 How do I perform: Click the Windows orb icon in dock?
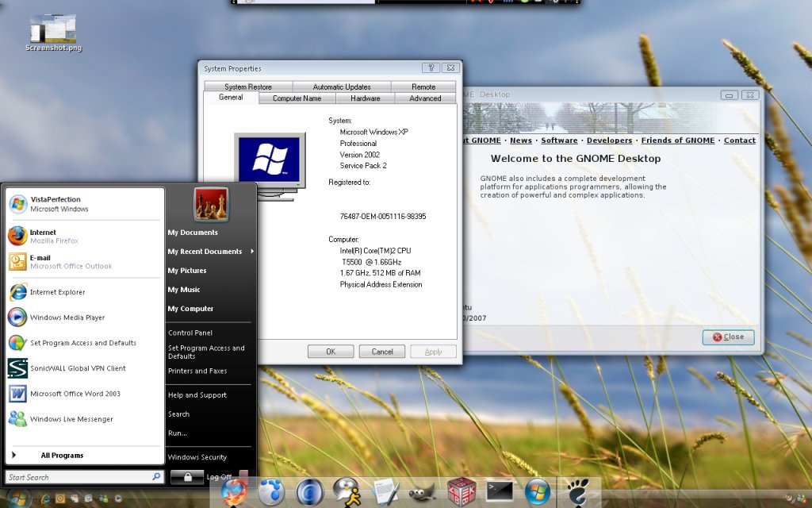point(538,492)
